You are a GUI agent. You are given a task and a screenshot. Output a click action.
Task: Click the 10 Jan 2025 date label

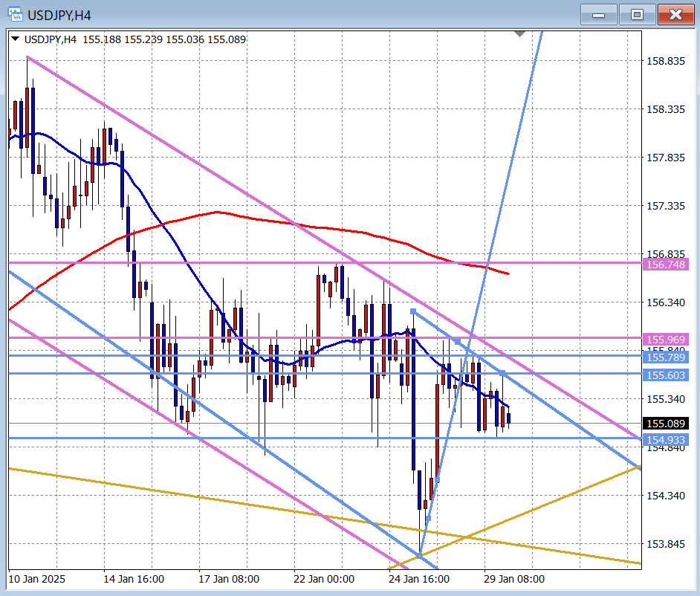click(x=36, y=579)
